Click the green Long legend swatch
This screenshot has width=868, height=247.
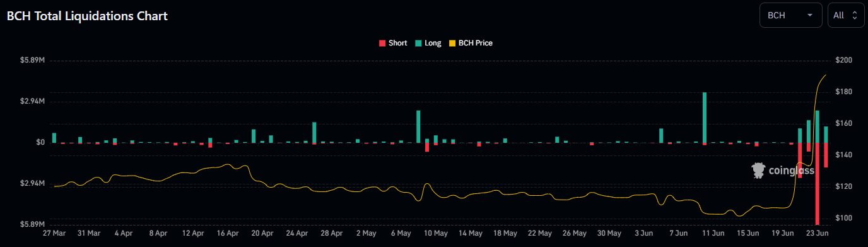[x=418, y=43]
